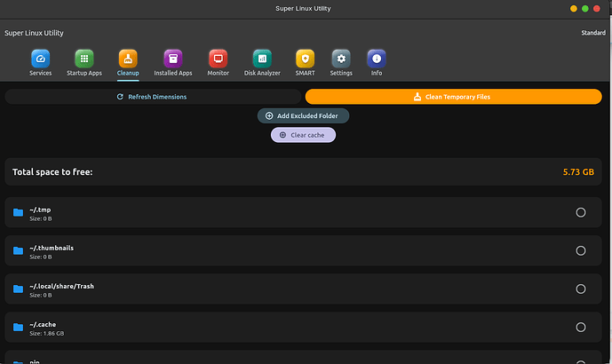Open the Services section icon
Image resolution: width=612 pixels, height=364 pixels.
click(x=40, y=59)
